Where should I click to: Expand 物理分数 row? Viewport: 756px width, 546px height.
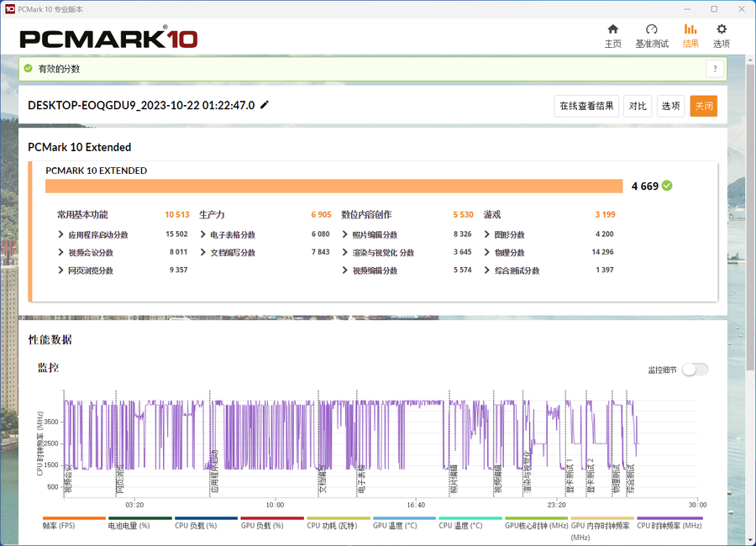point(487,252)
